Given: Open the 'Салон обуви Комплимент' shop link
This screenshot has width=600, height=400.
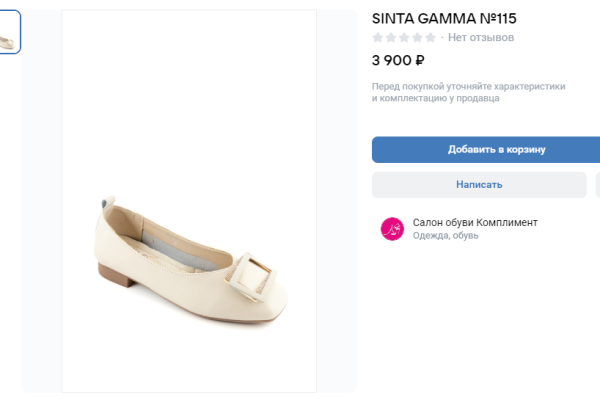Looking at the screenshot, I should (475, 222).
